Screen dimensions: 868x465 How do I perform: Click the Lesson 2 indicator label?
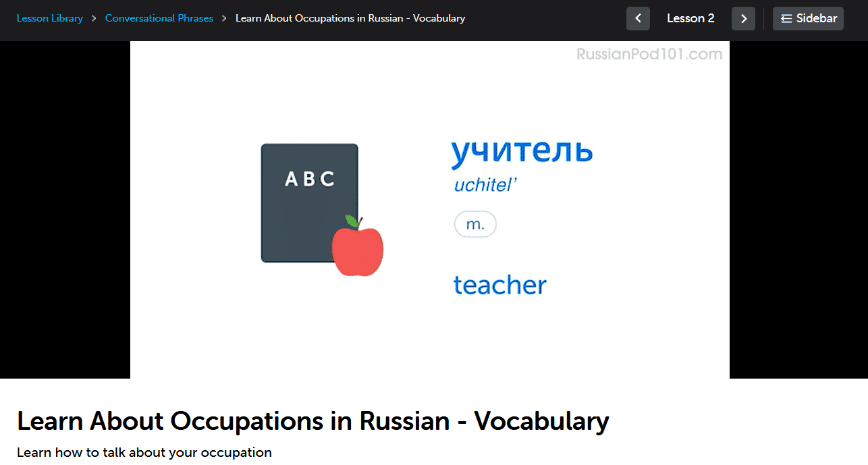(x=690, y=19)
